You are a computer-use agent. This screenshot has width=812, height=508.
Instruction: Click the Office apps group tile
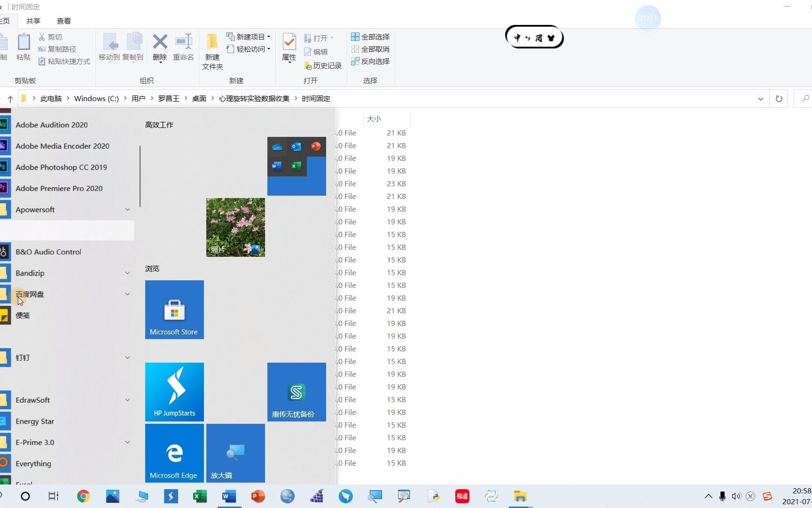click(297, 166)
